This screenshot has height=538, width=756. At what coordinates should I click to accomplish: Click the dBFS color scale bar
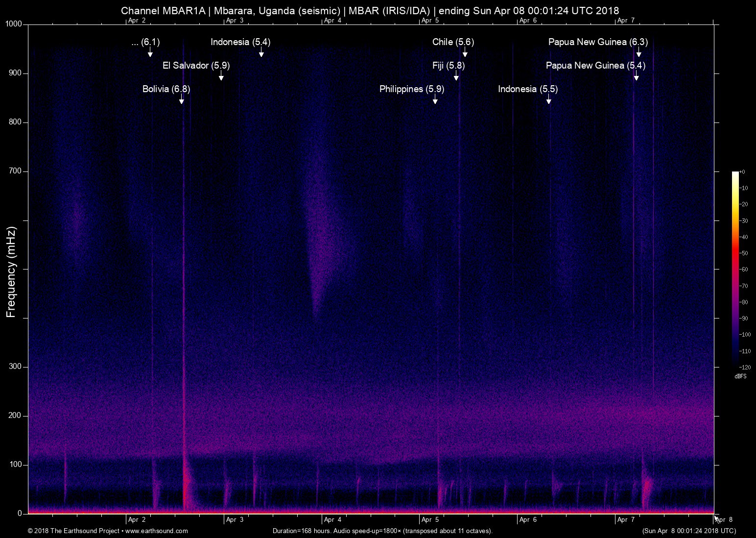pos(735,269)
